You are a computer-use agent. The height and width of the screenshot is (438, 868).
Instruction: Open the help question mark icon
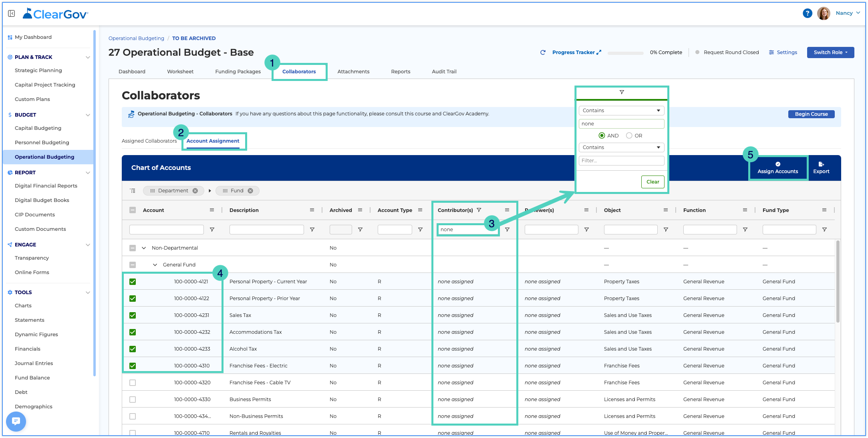pyautogui.click(x=807, y=13)
